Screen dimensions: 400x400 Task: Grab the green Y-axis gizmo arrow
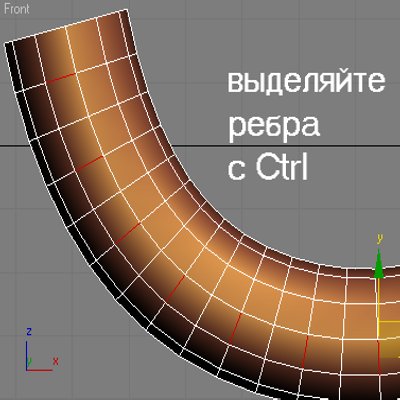click(x=378, y=263)
